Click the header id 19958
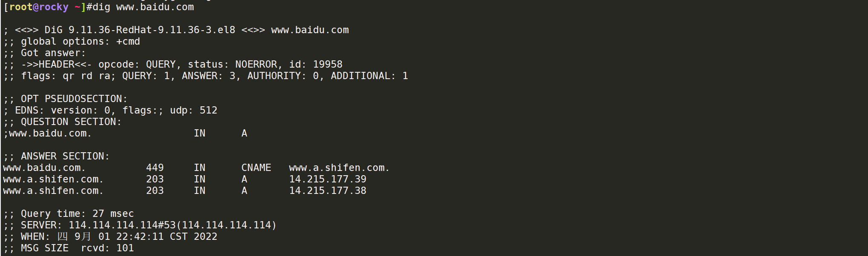 316,65
